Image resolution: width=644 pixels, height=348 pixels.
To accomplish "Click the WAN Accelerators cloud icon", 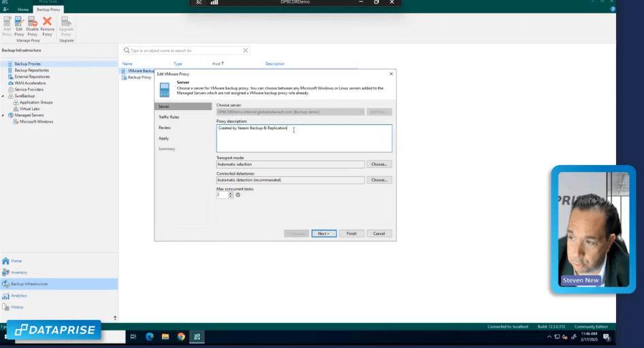I will tap(11, 83).
